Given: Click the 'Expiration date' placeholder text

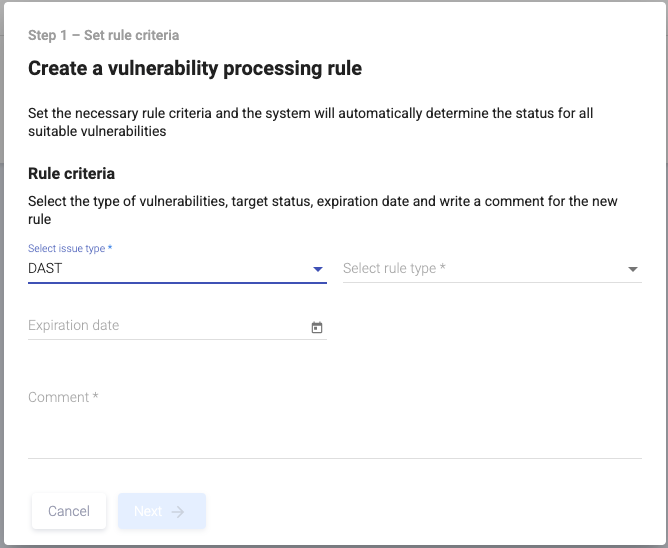Looking at the screenshot, I should 73,325.
